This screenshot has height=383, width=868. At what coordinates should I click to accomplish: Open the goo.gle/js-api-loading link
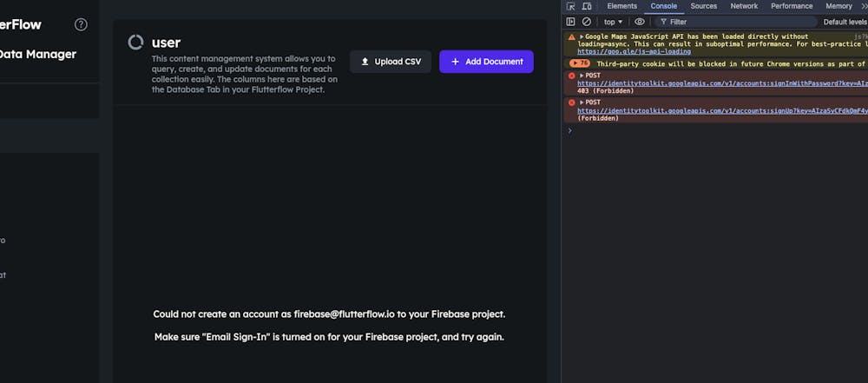[x=634, y=51]
